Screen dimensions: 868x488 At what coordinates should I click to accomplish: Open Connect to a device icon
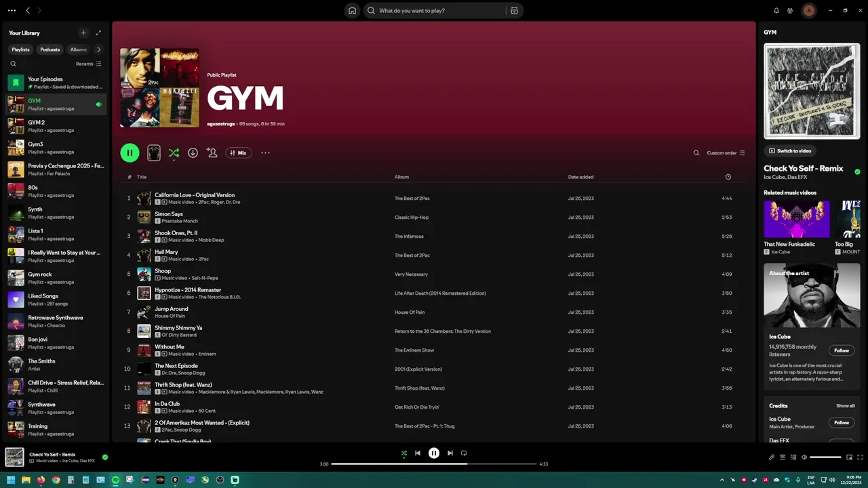(x=793, y=457)
